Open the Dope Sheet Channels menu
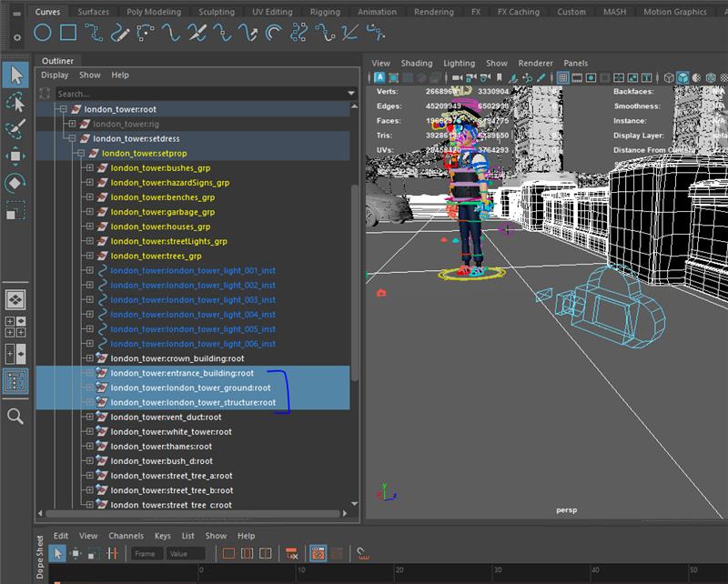This screenshot has height=584, width=728. (x=126, y=536)
